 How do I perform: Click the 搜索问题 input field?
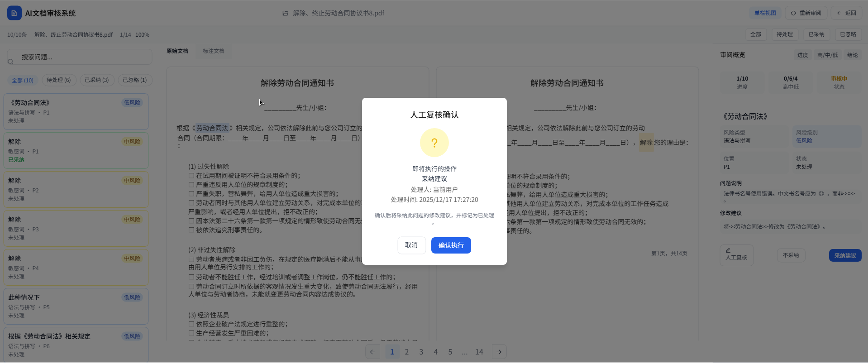tap(80, 57)
